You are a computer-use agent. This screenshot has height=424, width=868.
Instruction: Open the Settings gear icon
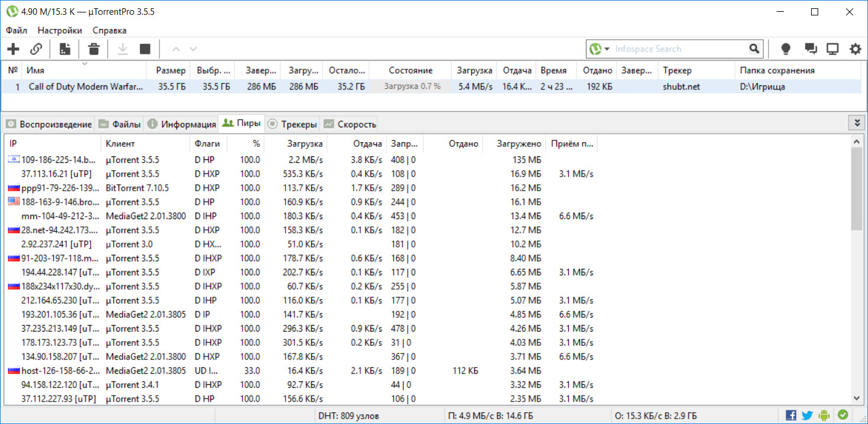(855, 49)
